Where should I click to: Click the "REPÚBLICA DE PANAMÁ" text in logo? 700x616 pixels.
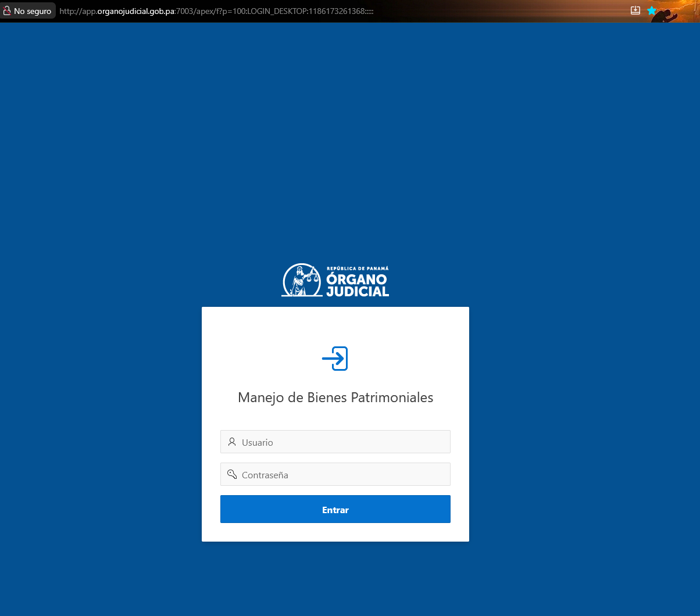(357, 268)
